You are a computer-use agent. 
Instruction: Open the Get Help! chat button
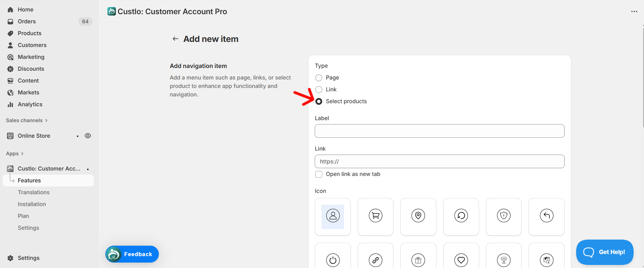click(604, 252)
